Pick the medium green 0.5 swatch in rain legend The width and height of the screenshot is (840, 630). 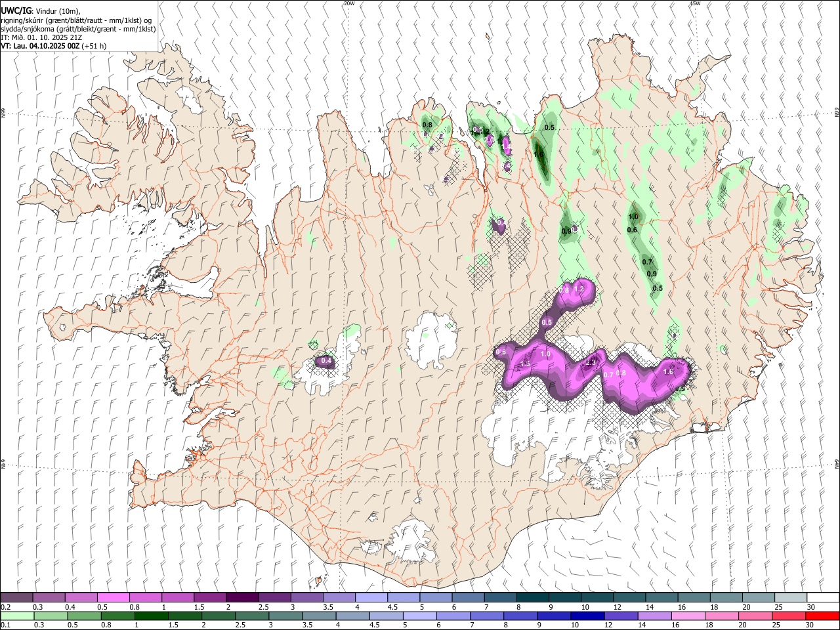click(x=84, y=616)
